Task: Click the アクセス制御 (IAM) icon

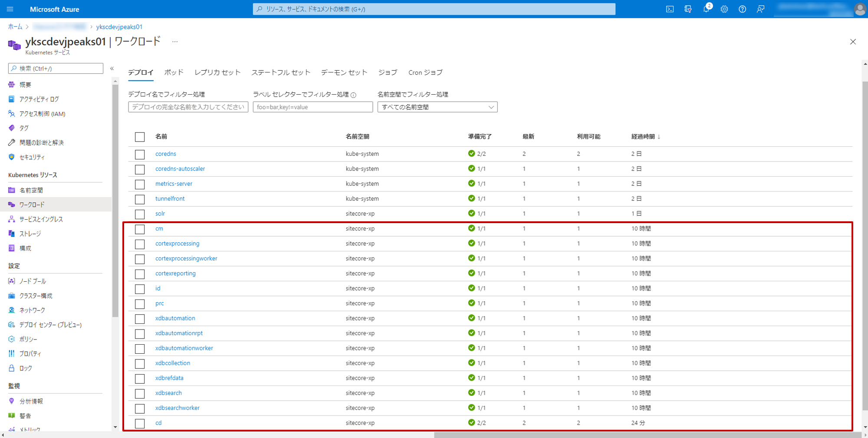Action: [12, 114]
